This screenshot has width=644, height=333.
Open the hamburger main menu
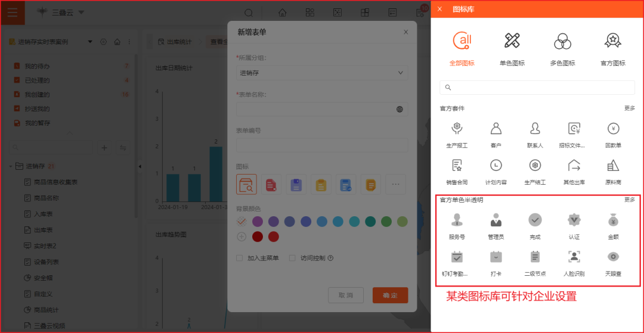[x=13, y=13]
